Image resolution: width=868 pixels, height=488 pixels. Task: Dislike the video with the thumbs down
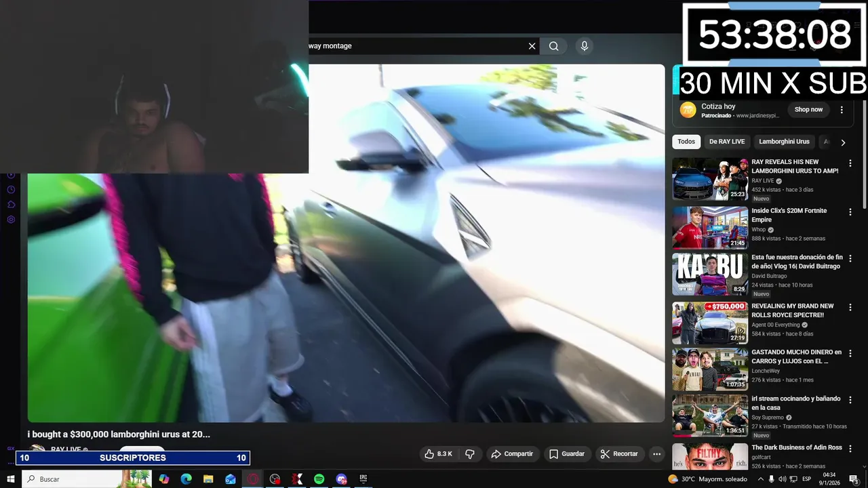(470, 454)
